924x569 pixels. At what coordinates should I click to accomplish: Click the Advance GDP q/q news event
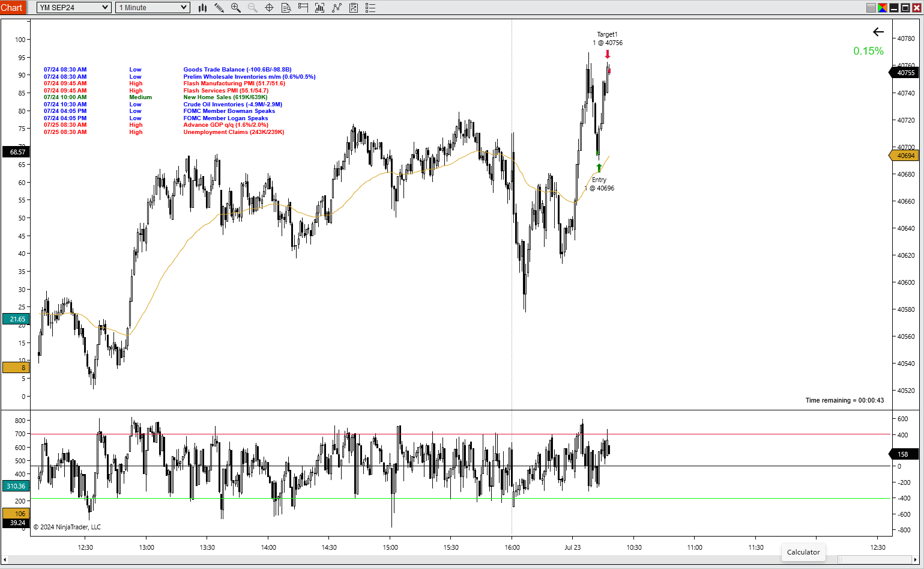tap(226, 125)
